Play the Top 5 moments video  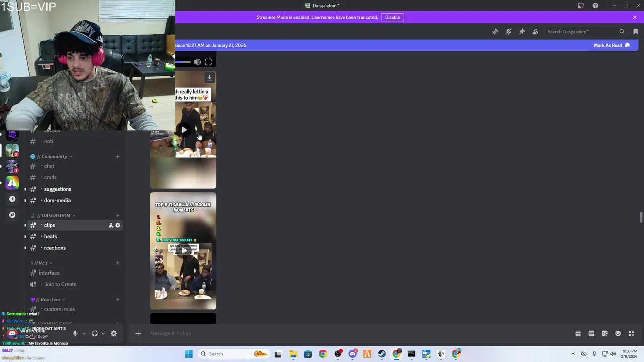[x=183, y=250]
